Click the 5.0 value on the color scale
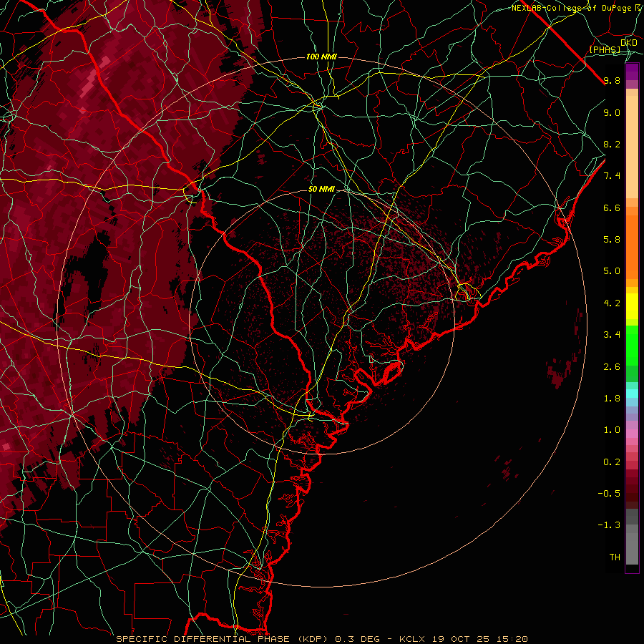This screenshot has width=644, height=644. (612, 271)
